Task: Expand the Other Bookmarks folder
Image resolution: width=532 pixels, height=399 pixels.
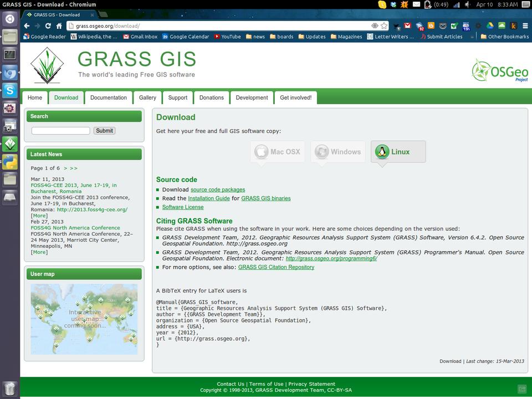Action: (x=504, y=37)
